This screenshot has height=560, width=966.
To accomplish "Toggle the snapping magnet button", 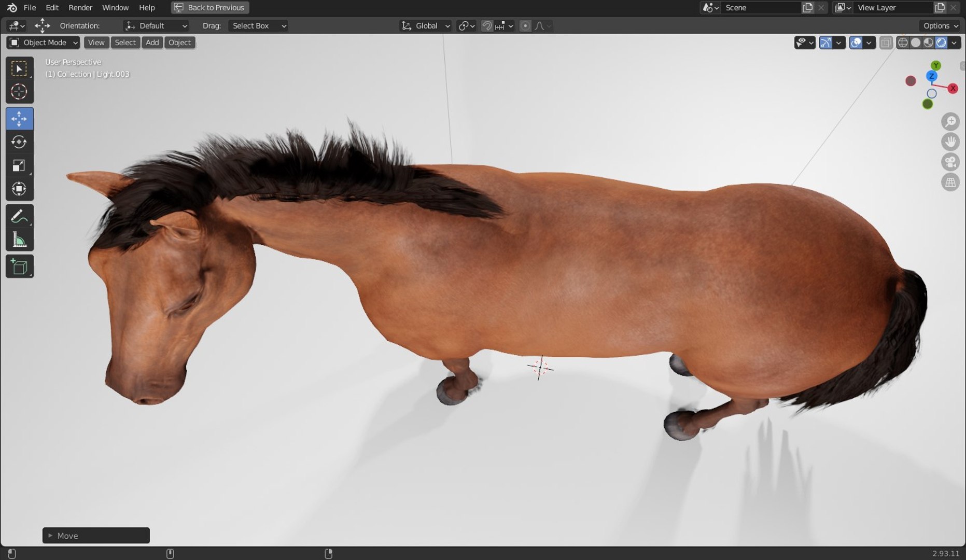I will pyautogui.click(x=487, y=26).
